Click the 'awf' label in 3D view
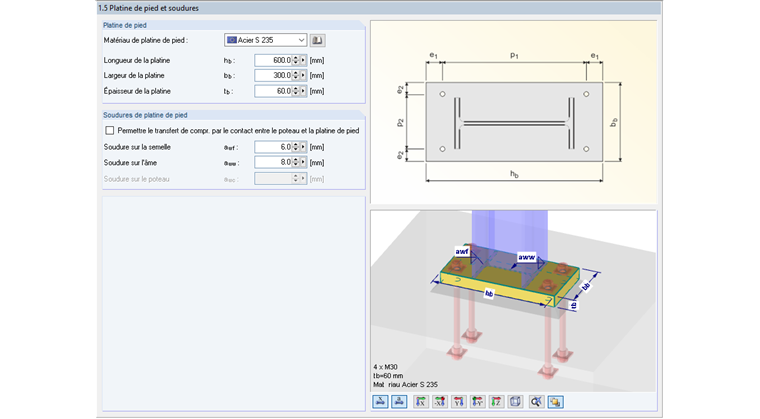The width and height of the screenshot is (760, 419). pos(461,251)
